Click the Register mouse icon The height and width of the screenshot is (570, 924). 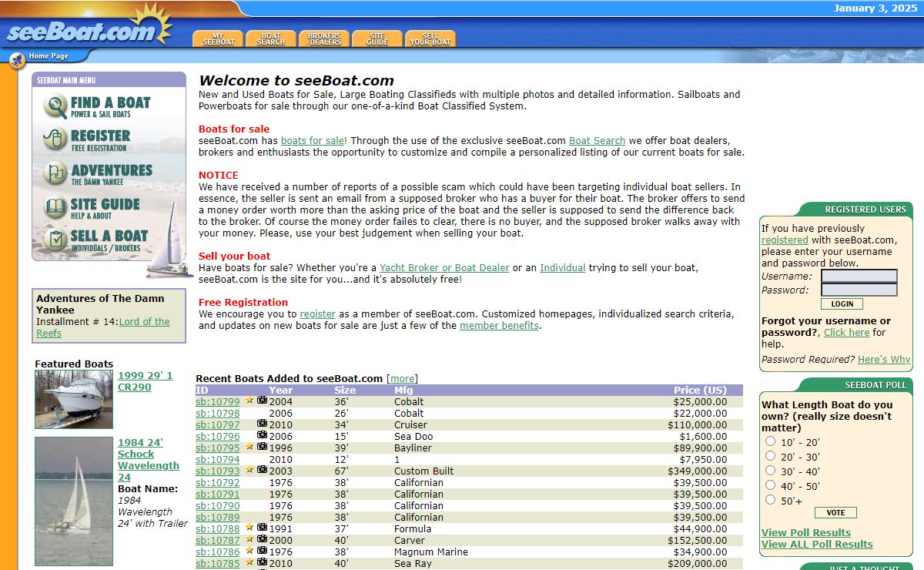coord(55,139)
